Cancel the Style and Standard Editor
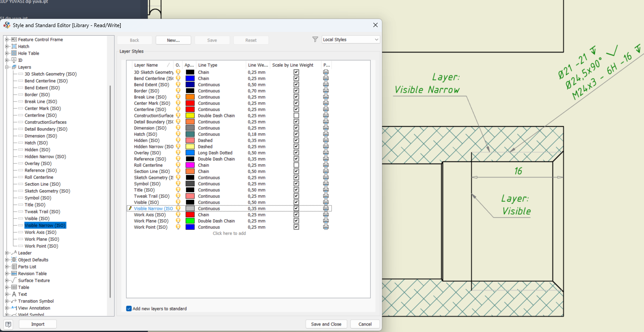The image size is (644, 332). coord(365,324)
